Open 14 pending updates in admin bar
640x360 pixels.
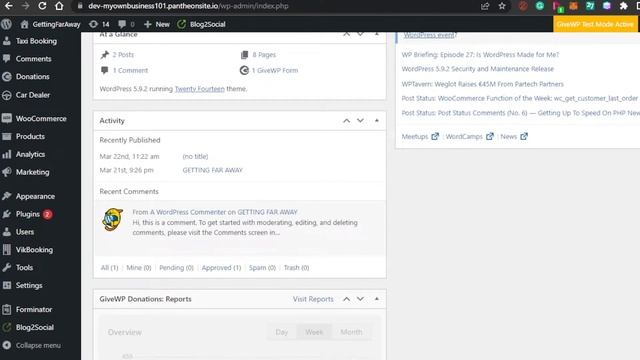(99, 24)
